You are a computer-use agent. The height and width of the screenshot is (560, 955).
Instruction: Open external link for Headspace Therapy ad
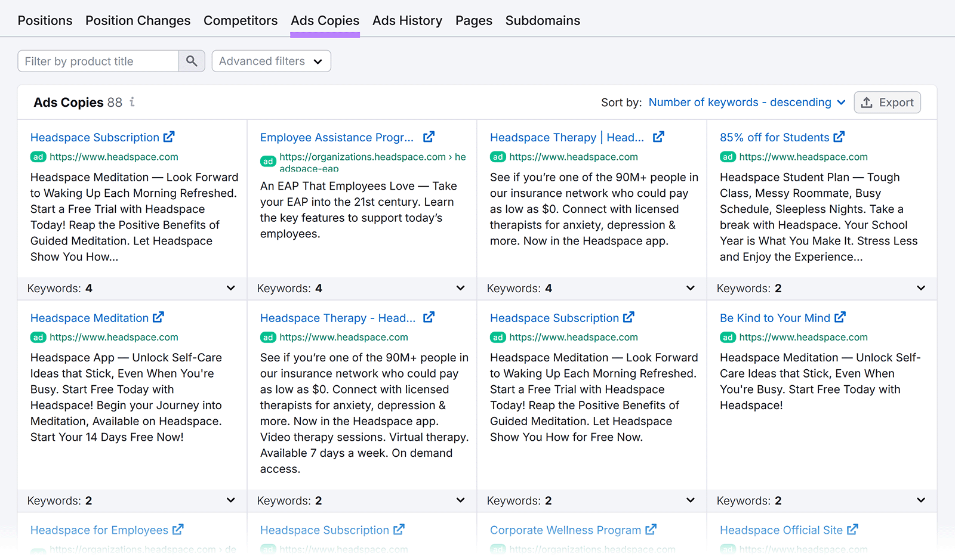[x=658, y=136]
